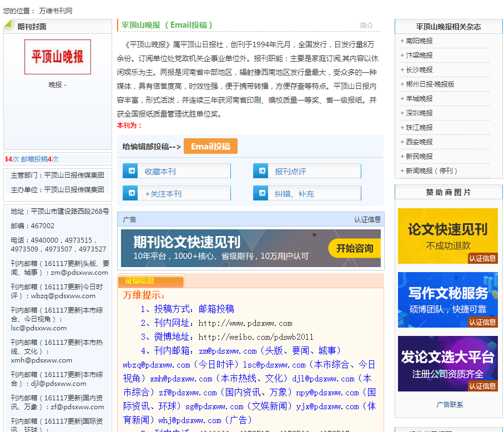Open the 珠江晚报 link

[x=419, y=128]
